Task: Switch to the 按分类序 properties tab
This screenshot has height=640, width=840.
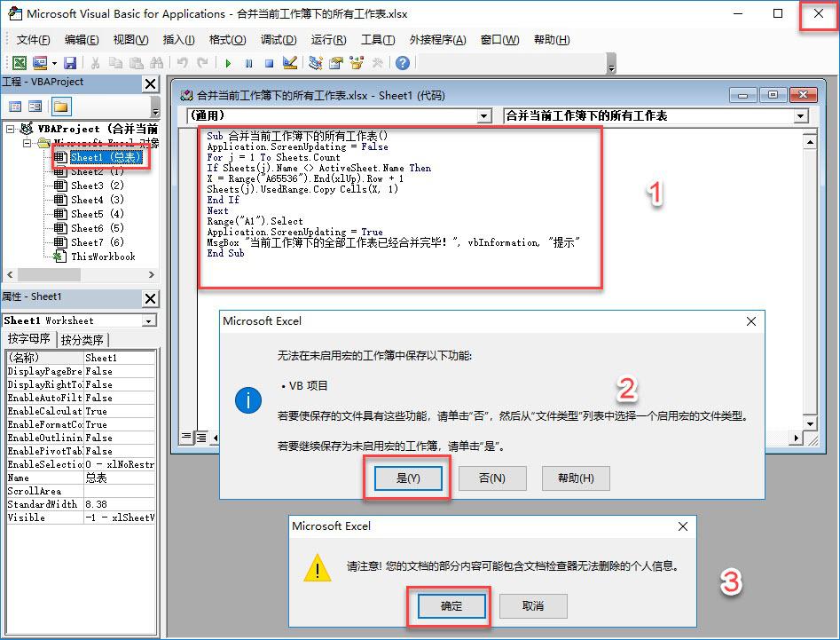Action: 82,340
